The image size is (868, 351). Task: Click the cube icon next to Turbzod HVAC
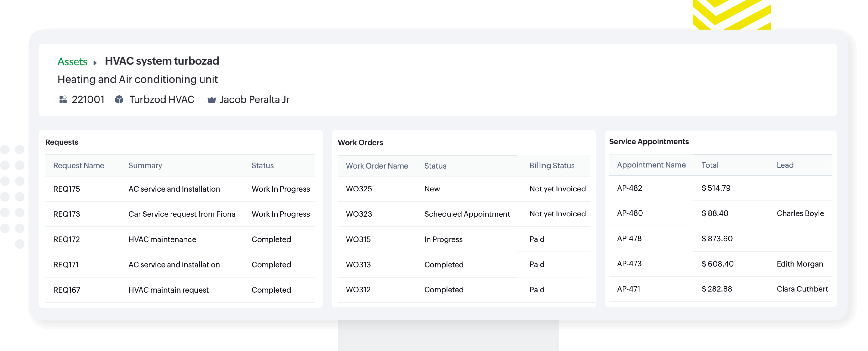pyautogui.click(x=119, y=99)
